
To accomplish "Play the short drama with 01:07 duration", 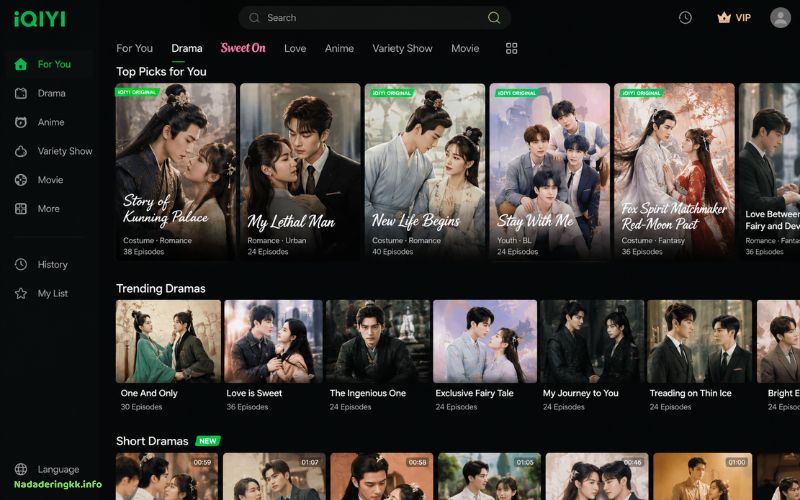I will click(273, 477).
